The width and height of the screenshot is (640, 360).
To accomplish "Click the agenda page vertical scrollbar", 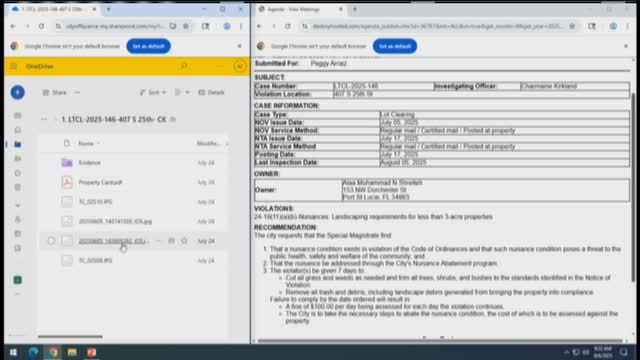I will pos(633,187).
